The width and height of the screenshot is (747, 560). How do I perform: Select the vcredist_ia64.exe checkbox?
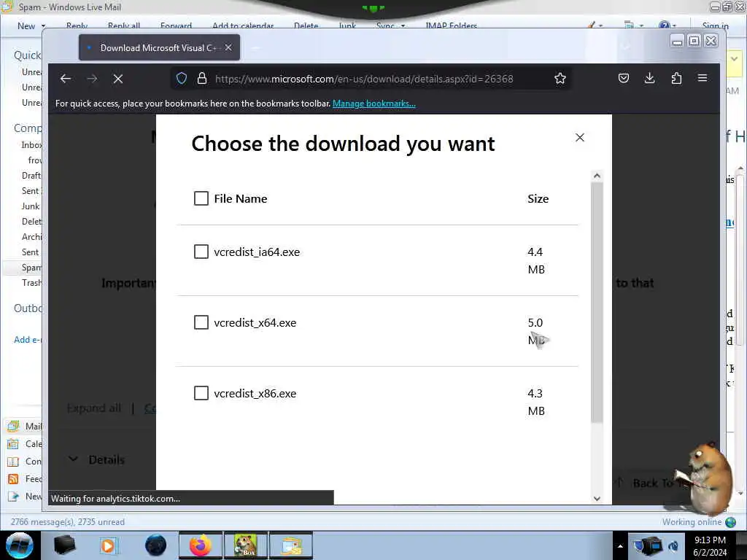click(x=201, y=252)
